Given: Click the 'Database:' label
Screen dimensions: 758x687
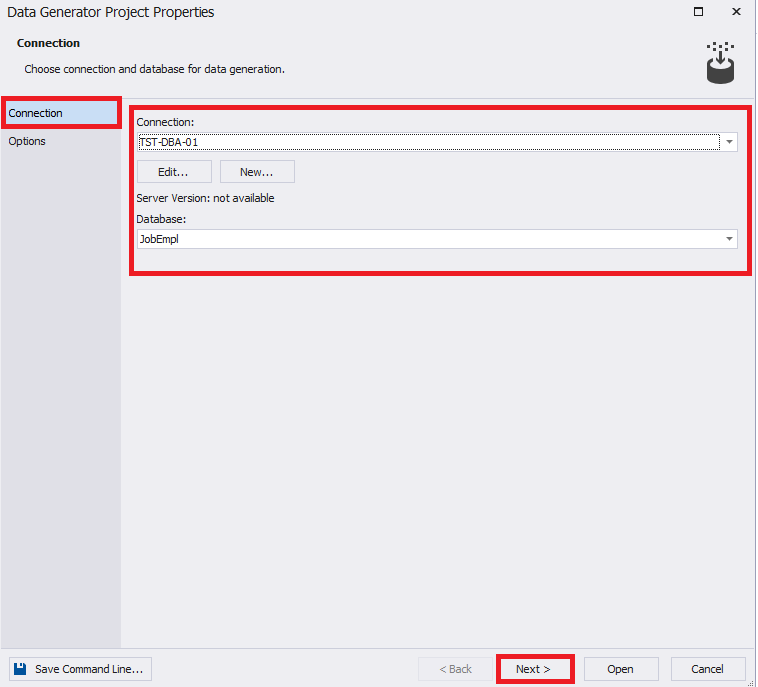Looking at the screenshot, I should pos(161,219).
